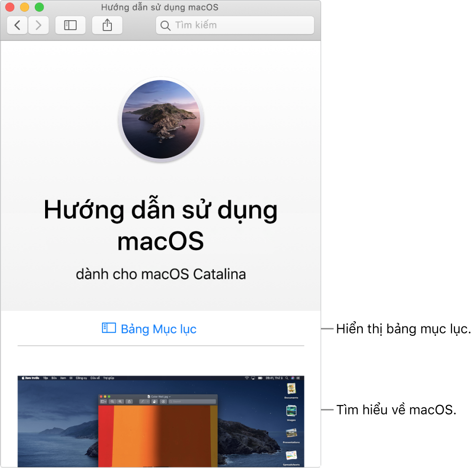Open the Markup pencil tool in Preview
This screenshot has height=468, width=476.
point(143,401)
